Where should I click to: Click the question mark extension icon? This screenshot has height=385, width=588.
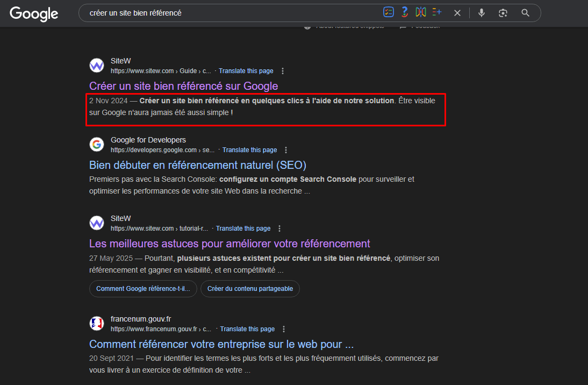[405, 12]
